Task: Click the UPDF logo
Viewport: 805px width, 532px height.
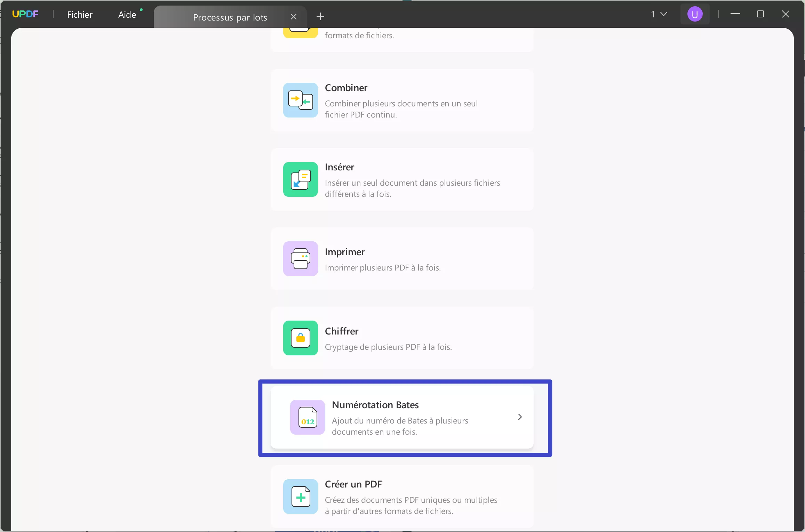Action: pos(25,14)
